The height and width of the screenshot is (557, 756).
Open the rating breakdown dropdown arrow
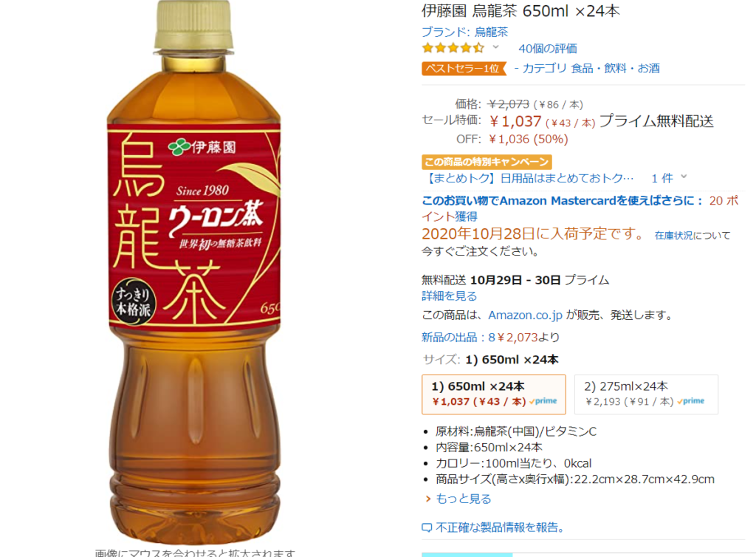pyautogui.click(x=495, y=47)
